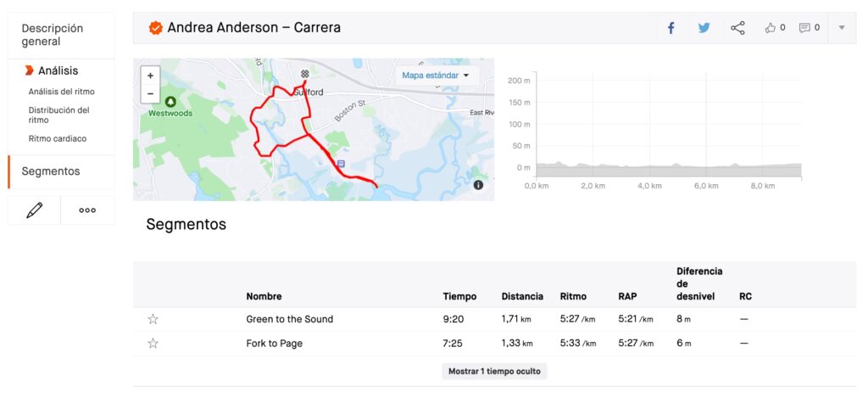Open the Mapa estándar dropdown
The width and height of the screenshot is (868, 403).
(x=436, y=76)
